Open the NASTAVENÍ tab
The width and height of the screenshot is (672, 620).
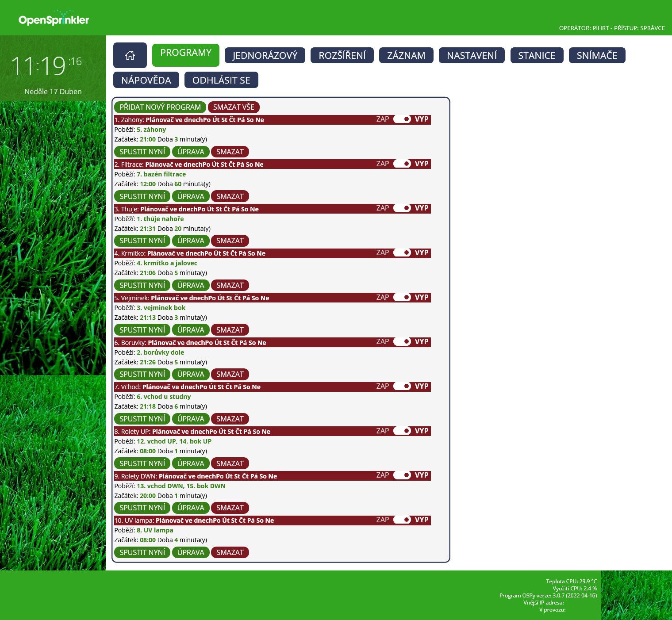(x=472, y=55)
